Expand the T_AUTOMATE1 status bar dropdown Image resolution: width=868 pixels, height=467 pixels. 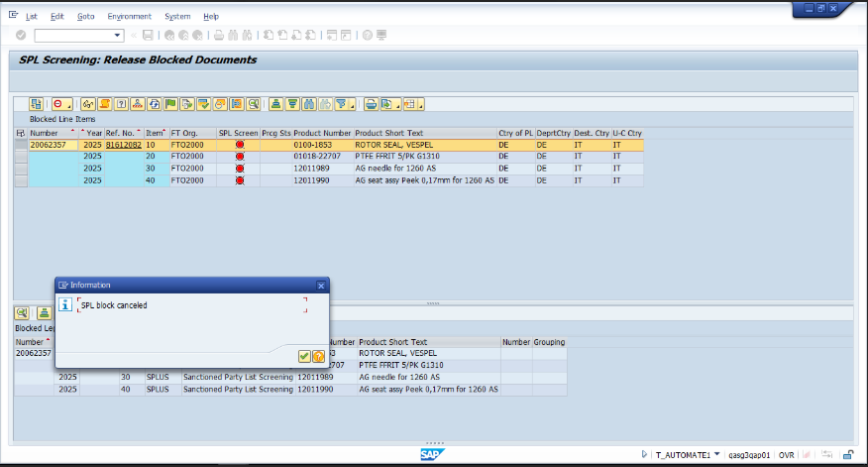click(x=716, y=454)
